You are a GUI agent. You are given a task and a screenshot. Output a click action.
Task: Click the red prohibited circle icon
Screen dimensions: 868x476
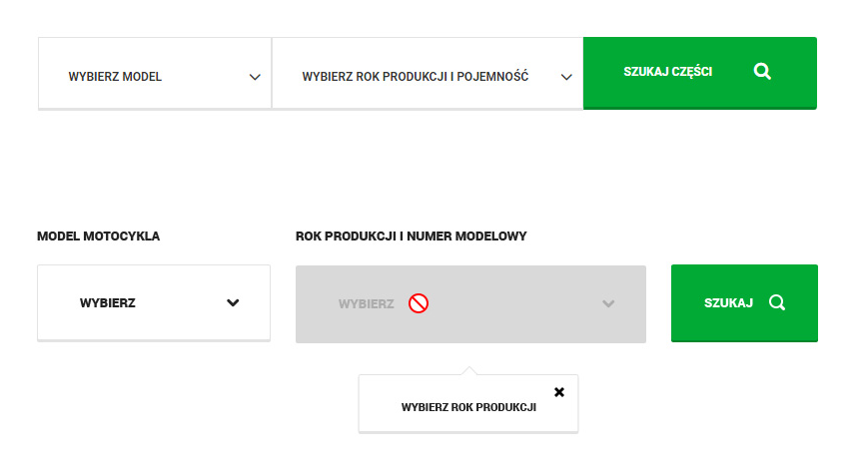point(419,303)
